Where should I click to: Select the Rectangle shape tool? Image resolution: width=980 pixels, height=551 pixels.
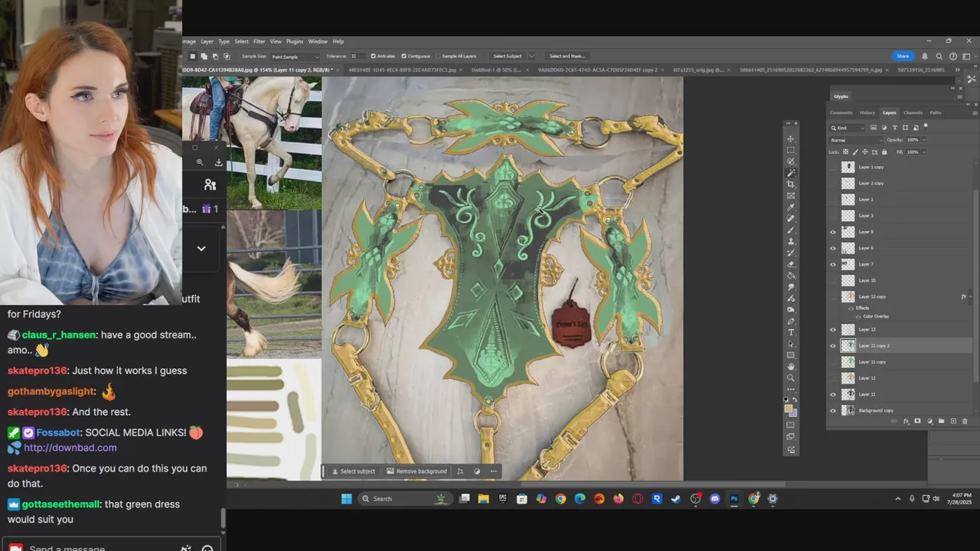coord(791,355)
